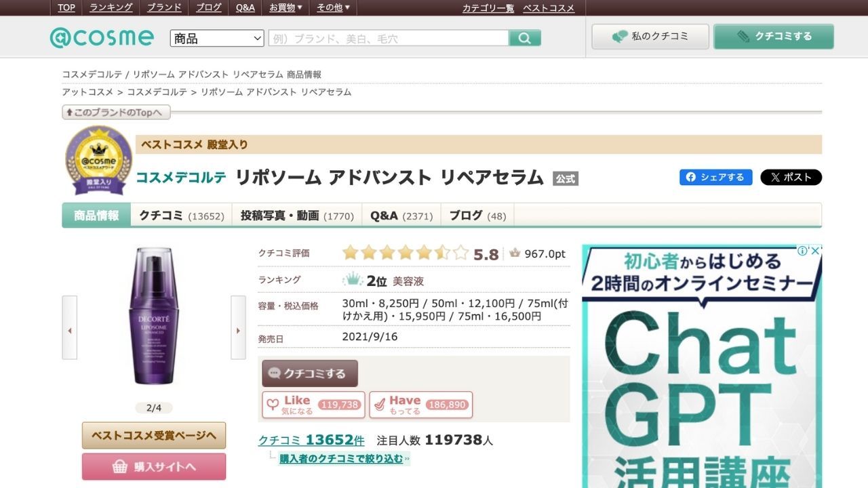This screenshot has height=488, width=868.
Task: Switch to the 投稿写真・動画 tab
Action: [x=297, y=216]
